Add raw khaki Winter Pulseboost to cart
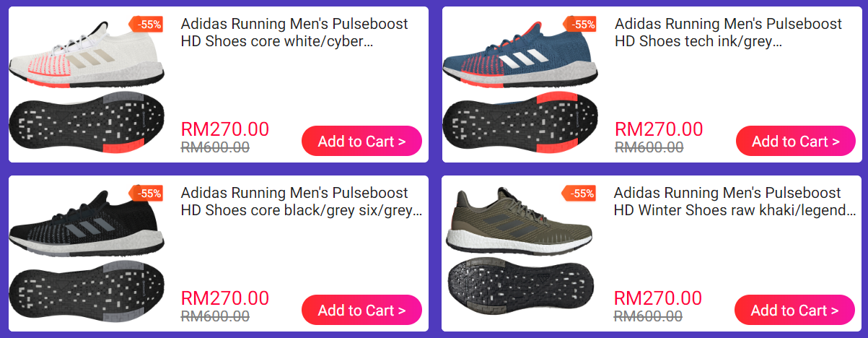The width and height of the screenshot is (868, 338). (794, 310)
